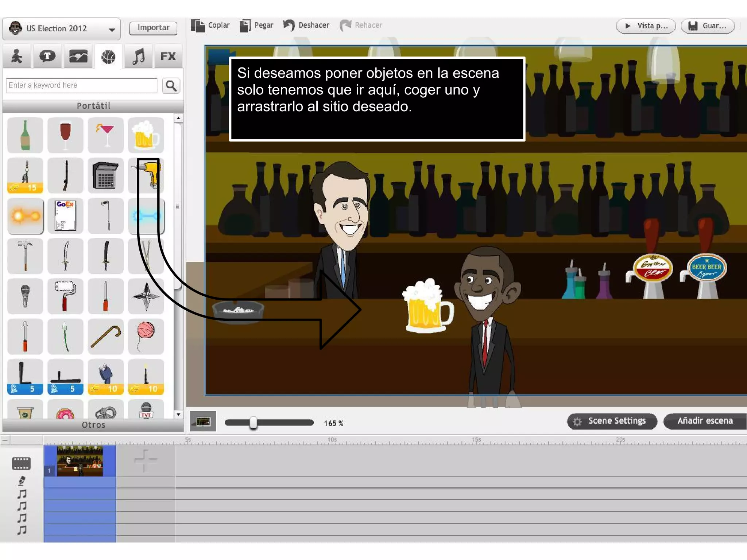The height and width of the screenshot is (560, 747).
Task: Collapse the Portátil props section
Action: tap(93, 106)
